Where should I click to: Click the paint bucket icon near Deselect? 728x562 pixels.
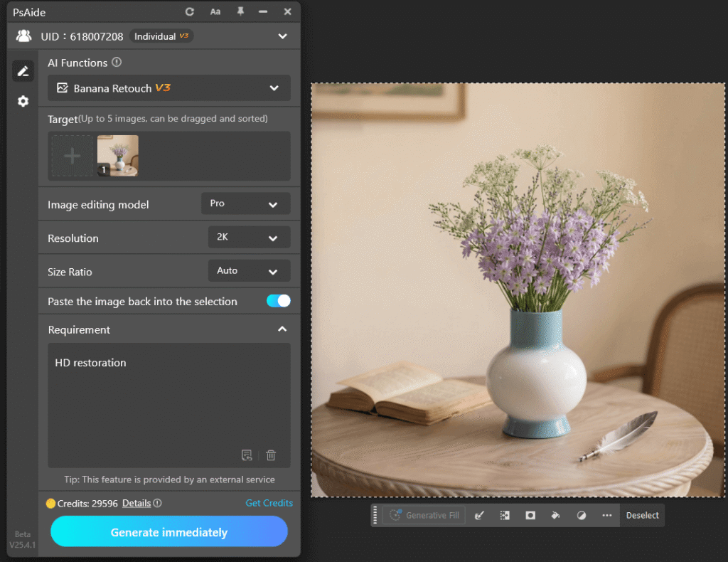click(x=555, y=514)
